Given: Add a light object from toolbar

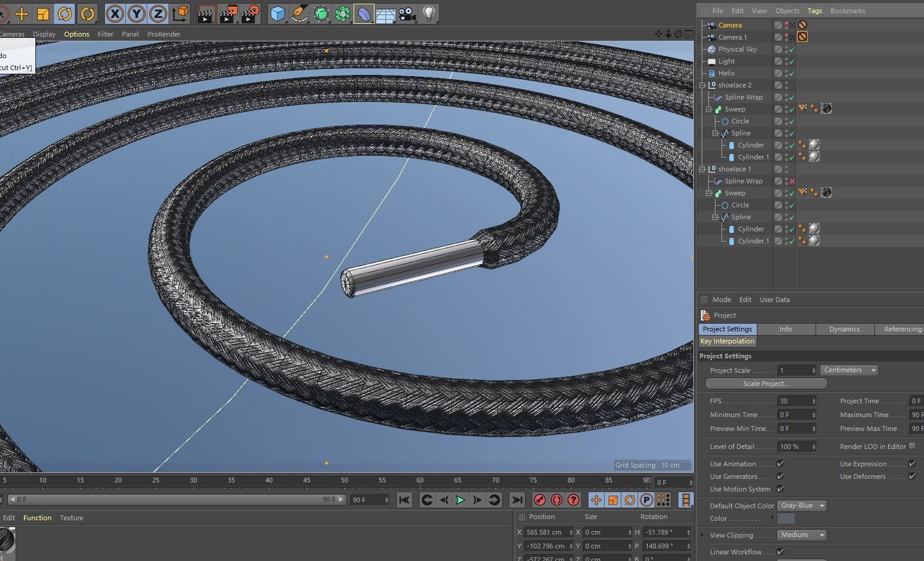Looking at the screenshot, I should coord(429,13).
